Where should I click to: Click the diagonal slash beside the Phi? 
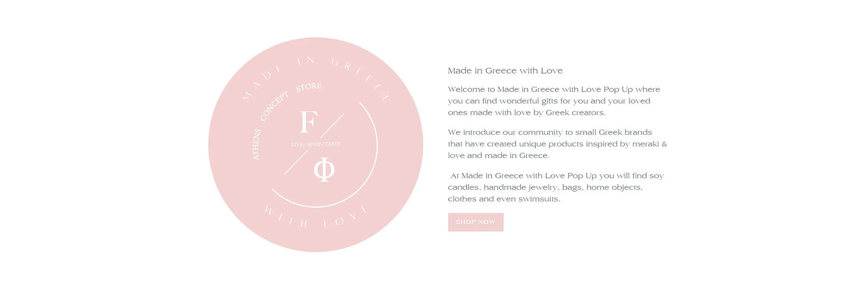click(296, 163)
